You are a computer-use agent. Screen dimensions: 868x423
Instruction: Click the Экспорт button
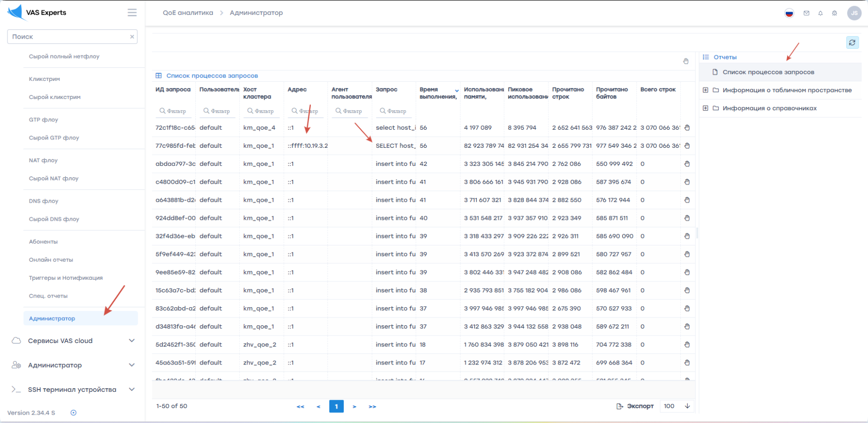(635, 406)
